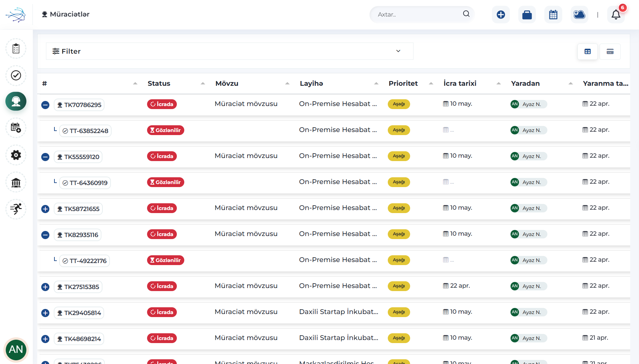Open the bank building sidebar icon

point(16,183)
